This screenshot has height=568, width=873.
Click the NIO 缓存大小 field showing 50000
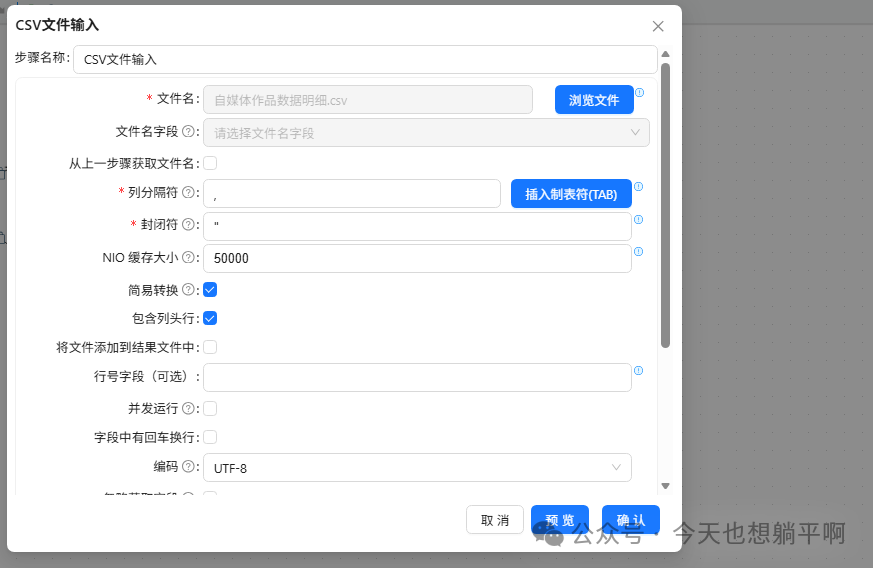417,258
